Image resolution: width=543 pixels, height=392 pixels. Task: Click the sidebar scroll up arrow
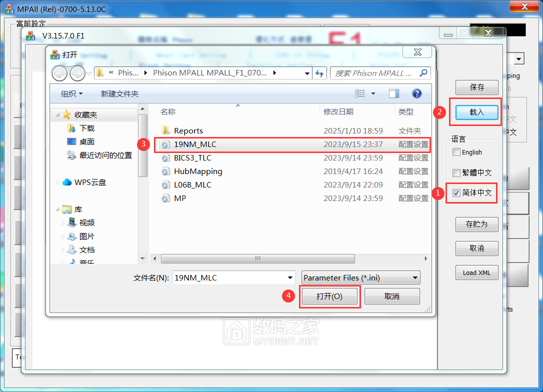(142, 108)
